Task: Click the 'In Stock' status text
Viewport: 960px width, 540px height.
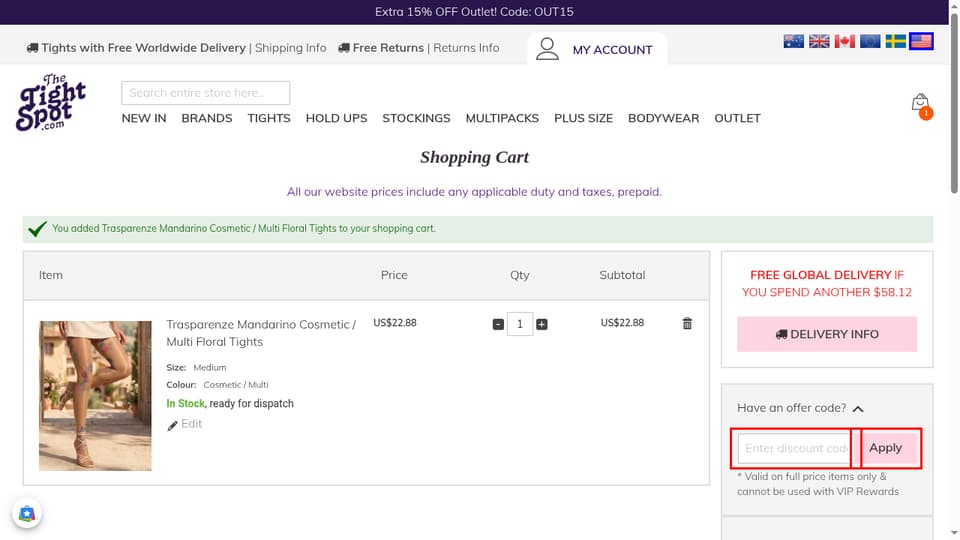Action: [186, 403]
